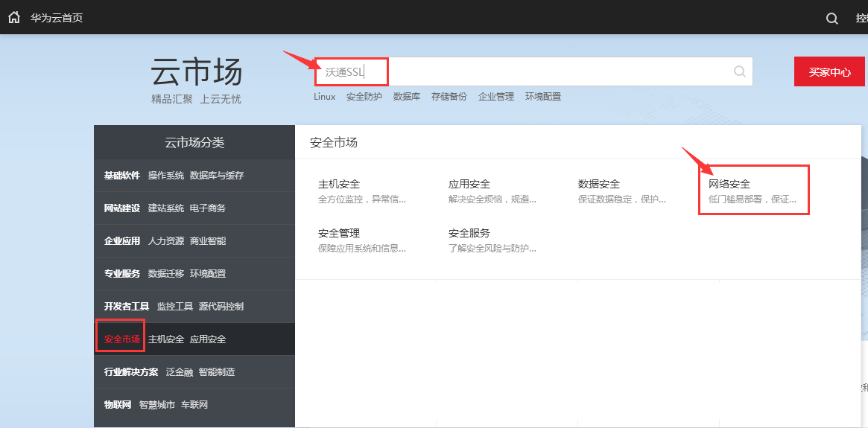This screenshot has height=428, width=868.
Task: Select the 安全防护 hot search keyword
Action: [x=364, y=97]
